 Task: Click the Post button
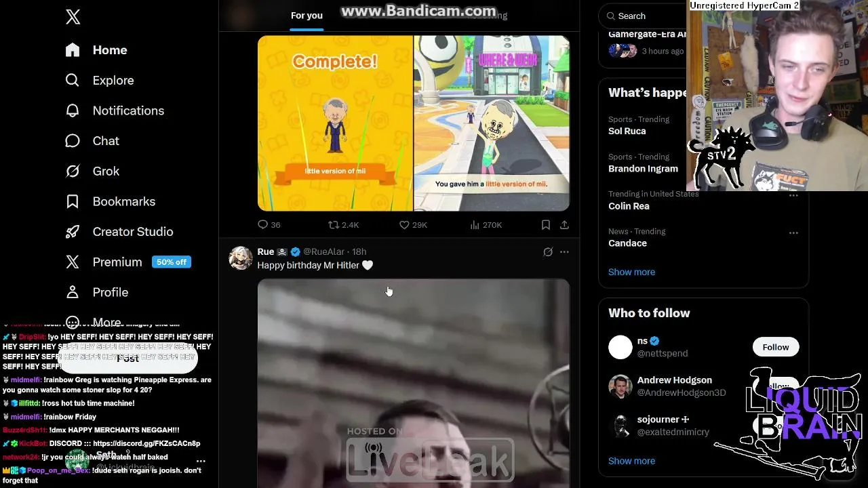click(127, 359)
